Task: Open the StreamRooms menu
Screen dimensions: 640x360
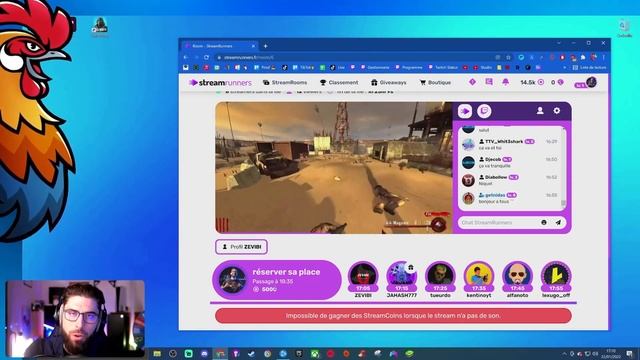Action: point(285,82)
